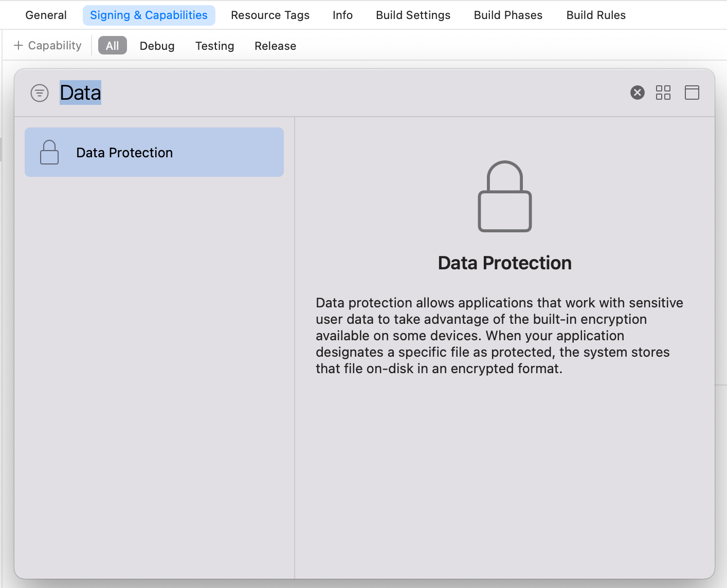Click the capability search field containing Data

pyautogui.click(x=308, y=93)
